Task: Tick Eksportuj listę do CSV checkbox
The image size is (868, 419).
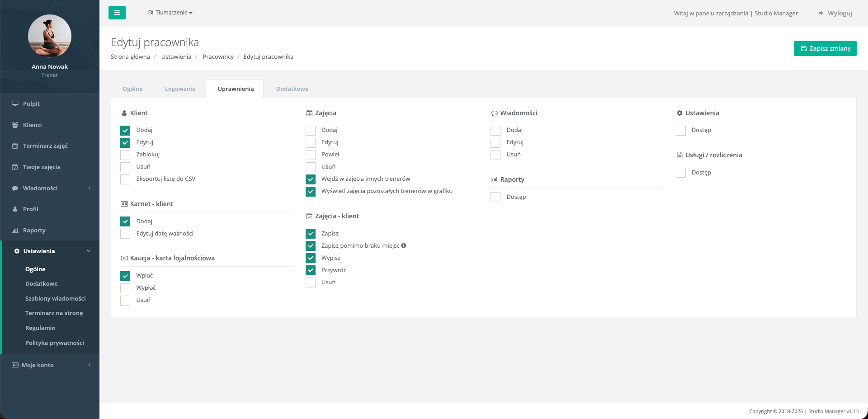Action: coord(125,179)
